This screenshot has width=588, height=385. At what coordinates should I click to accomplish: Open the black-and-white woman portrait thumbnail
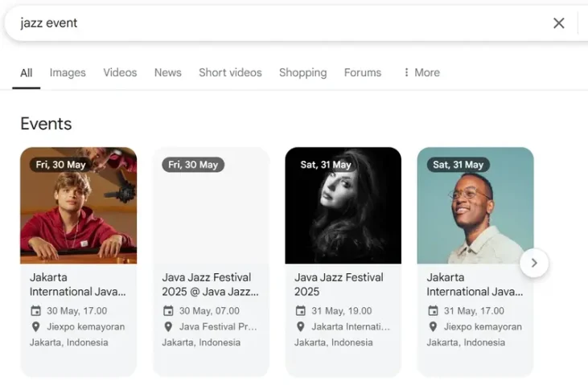(x=343, y=206)
